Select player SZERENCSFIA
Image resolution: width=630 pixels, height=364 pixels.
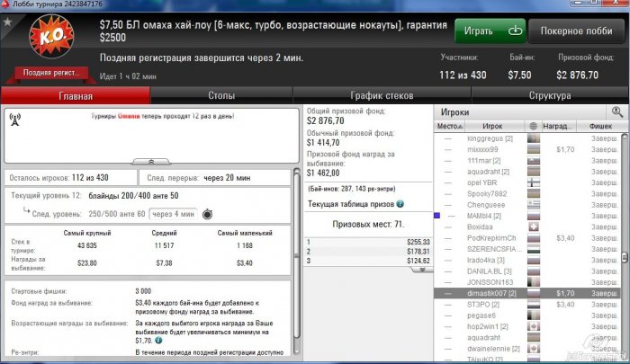[494, 249]
